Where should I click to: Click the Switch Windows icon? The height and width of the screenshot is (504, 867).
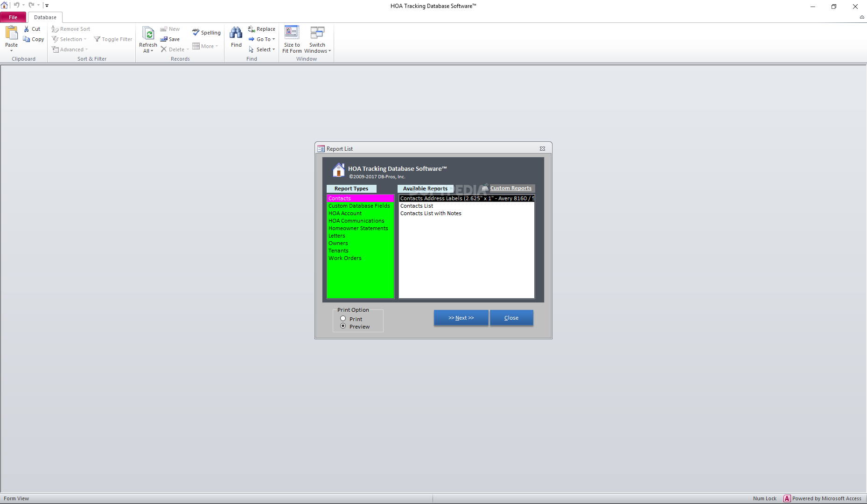pyautogui.click(x=317, y=33)
